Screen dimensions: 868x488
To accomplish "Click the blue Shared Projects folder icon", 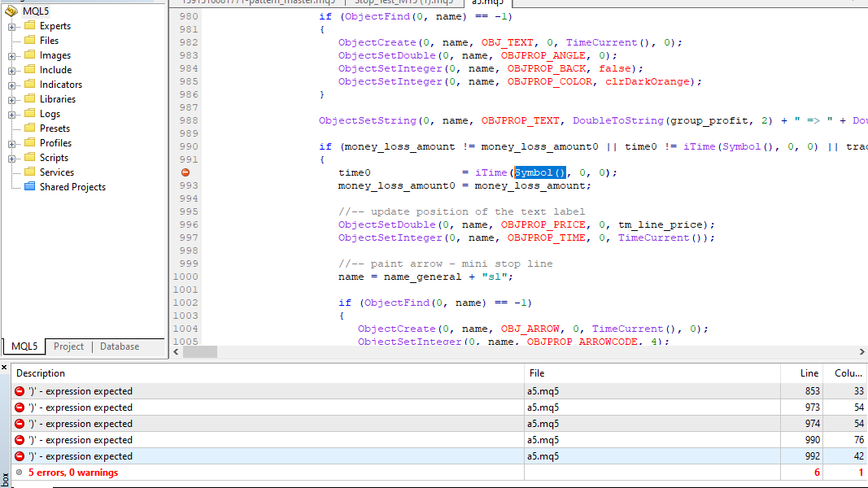I will click(x=30, y=186).
